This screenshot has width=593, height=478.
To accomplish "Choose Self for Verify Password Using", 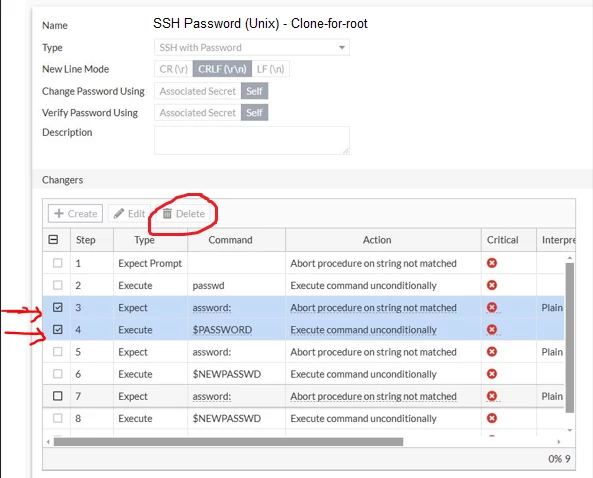I will click(x=255, y=113).
